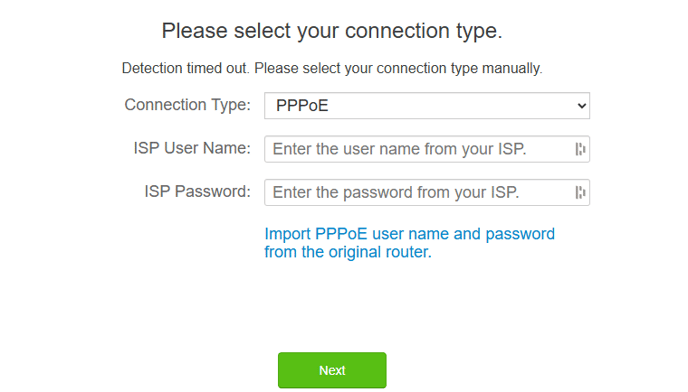Select the PPPoE text in the combo box
Screen dimensions: 688x392
click(x=302, y=106)
